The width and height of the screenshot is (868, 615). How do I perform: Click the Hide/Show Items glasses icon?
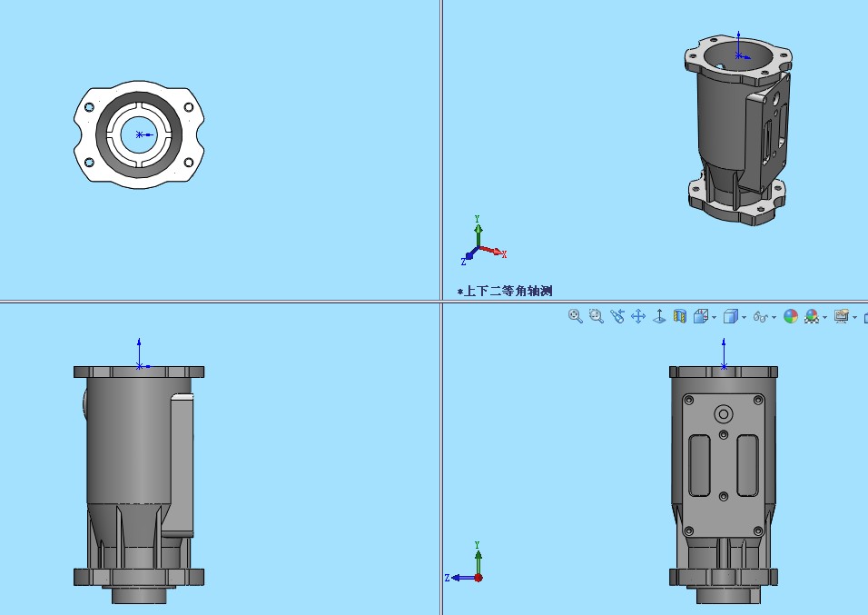click(761, 317)
